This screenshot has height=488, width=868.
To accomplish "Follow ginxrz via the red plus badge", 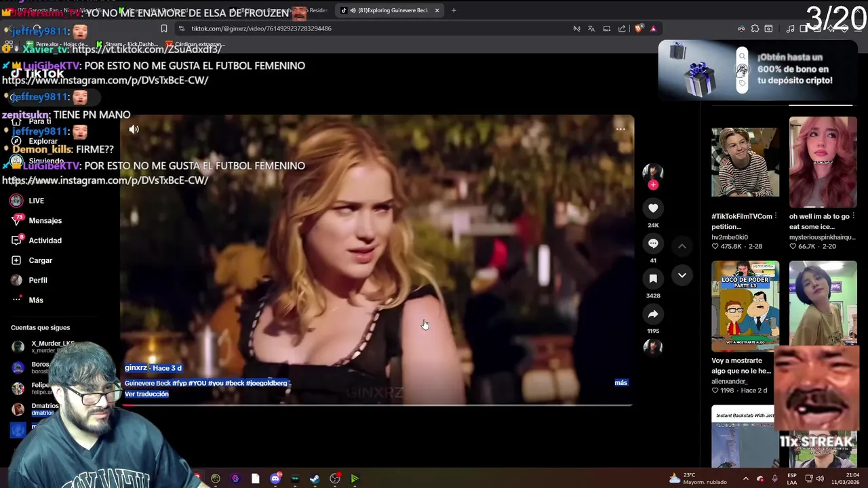I will [x=653, y=185].
